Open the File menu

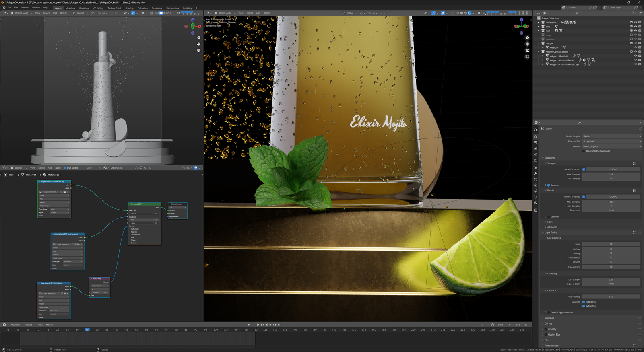[9, 8]
